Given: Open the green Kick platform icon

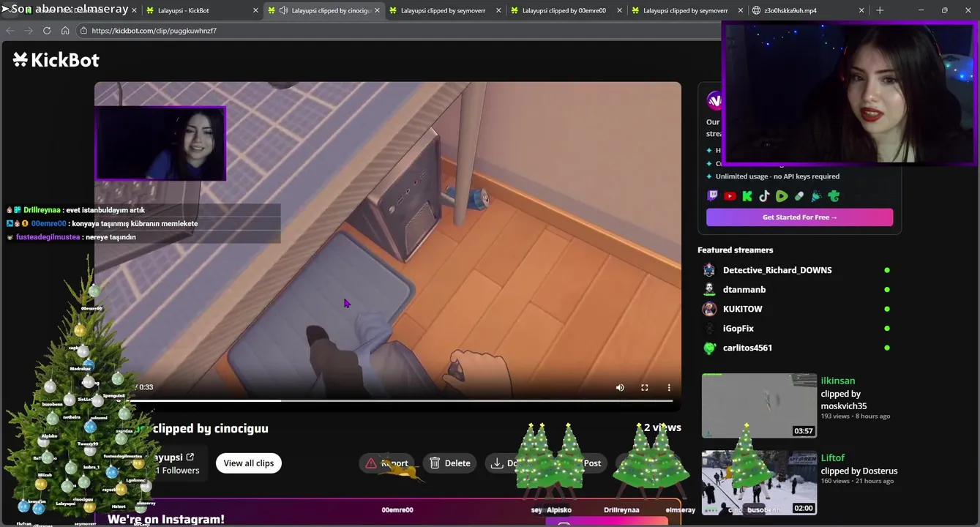Looking at the screenshot, I should (747, 196).
